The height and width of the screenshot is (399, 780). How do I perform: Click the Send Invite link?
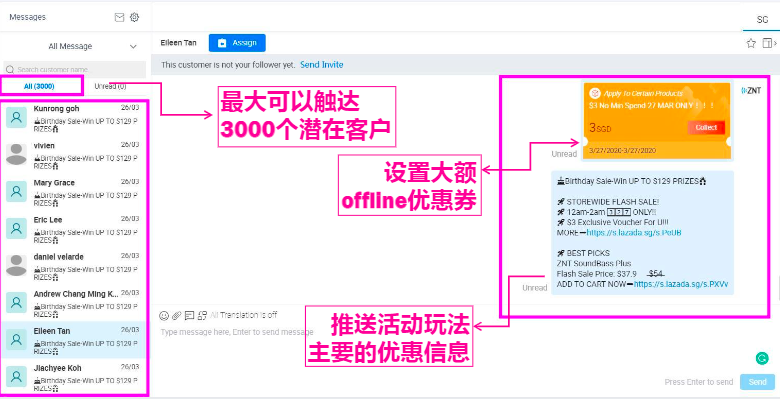(x=322, y=65)
